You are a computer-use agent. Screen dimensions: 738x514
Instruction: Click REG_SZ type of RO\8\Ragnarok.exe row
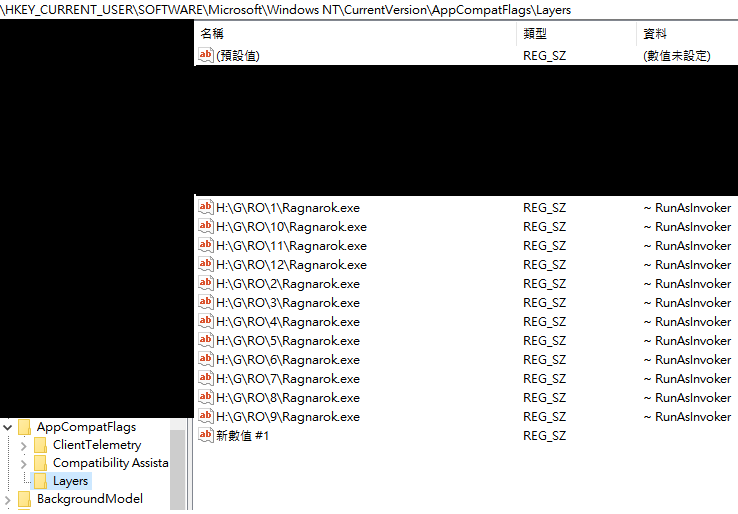(x=545, y=398)
